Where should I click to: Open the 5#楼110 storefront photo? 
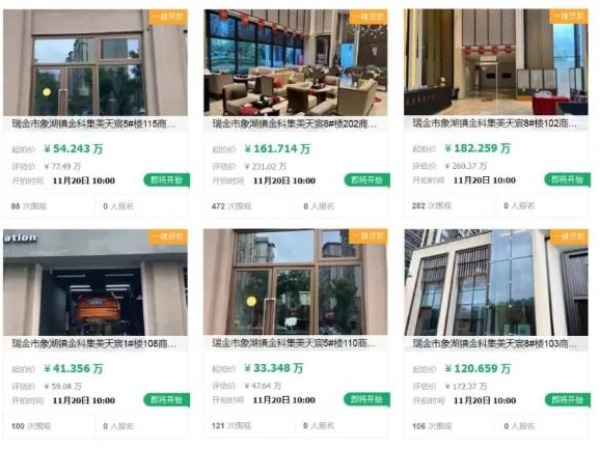(x=295, y=282)
